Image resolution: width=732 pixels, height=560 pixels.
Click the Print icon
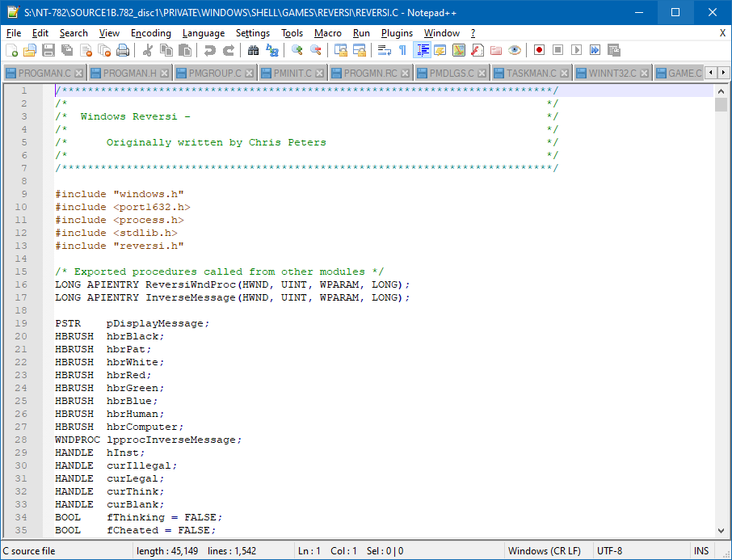[123, 50]
